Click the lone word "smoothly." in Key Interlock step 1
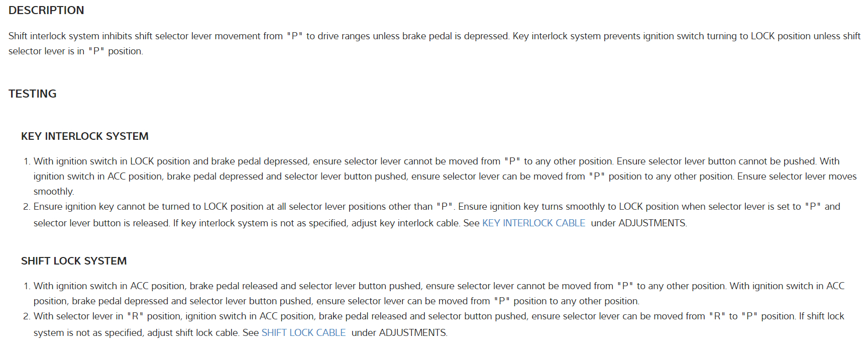Screen dimensions: 868x347 54,192
